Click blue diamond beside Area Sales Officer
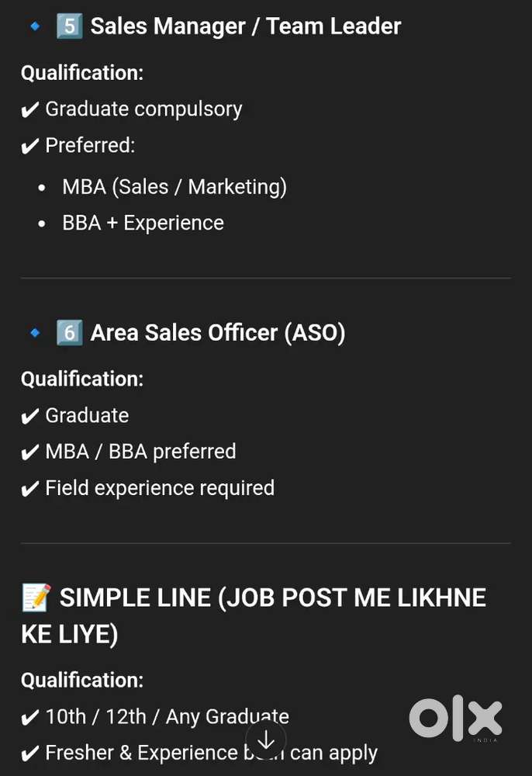 [36, 334]
